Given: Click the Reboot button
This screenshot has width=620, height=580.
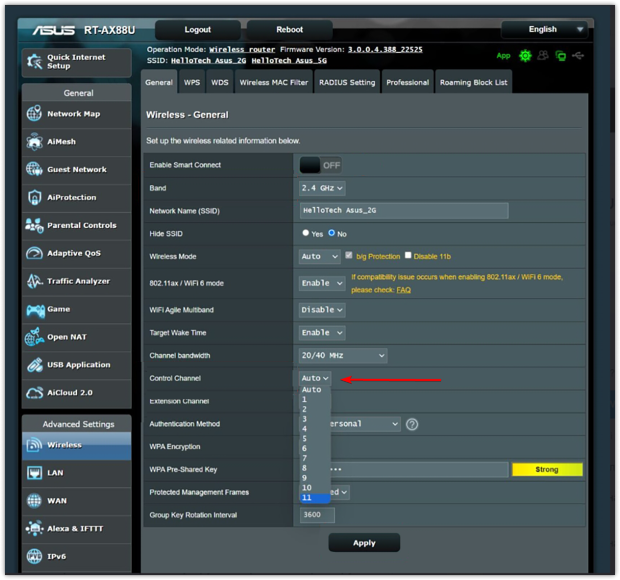Looking at the screenshot, I should coord(289,30).
